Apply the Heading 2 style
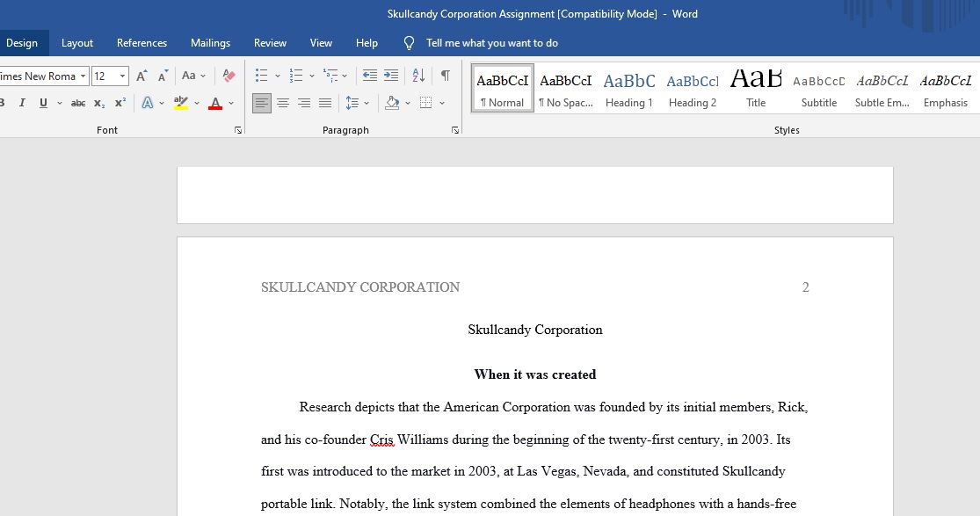The width and height of the screenshot is (980, 516). (x=693, y=88)
